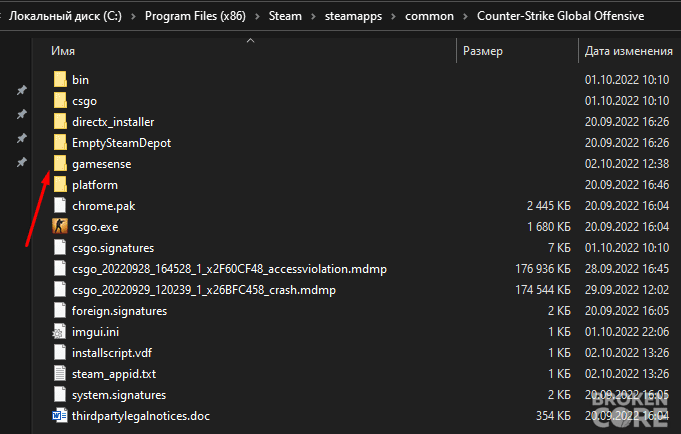Select the csgo folder icon
Image resolution: width=681 pixels, height=434 pixels.
60,100
